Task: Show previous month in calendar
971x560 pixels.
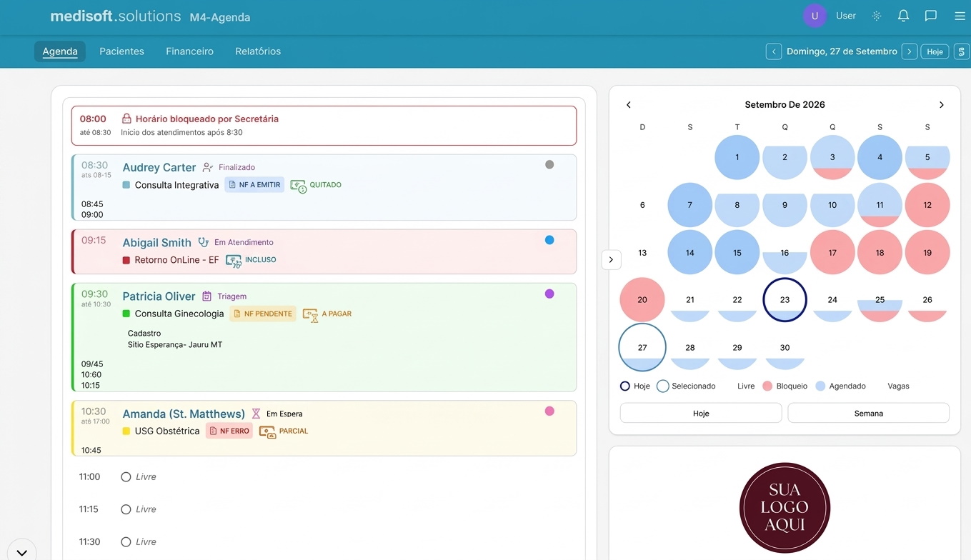Action: click(x=629, y=105)
